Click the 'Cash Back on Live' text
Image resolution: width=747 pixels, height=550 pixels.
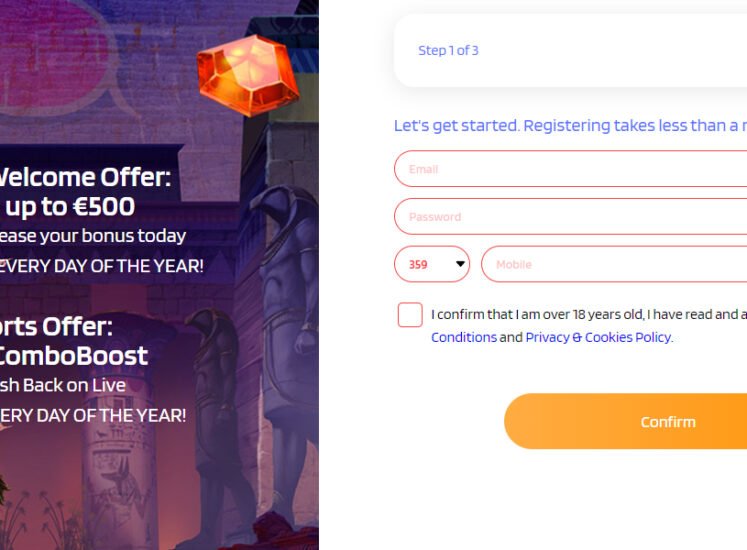(62, 385)
